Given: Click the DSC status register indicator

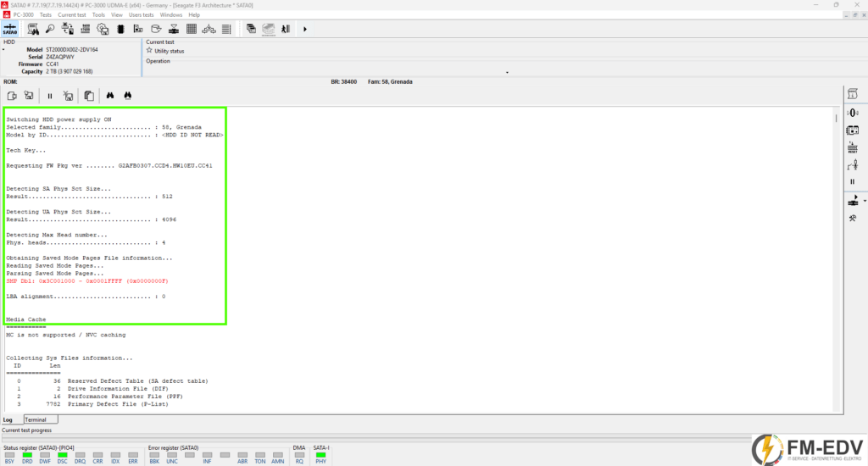Looking at the screenshot, I should pyautogui.click(x=62, y=455).
